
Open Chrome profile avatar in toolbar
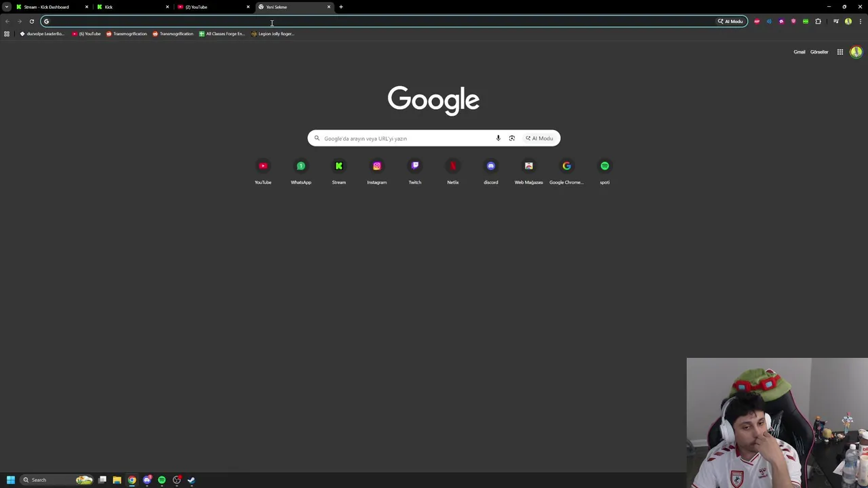click(x=848, y=21)
